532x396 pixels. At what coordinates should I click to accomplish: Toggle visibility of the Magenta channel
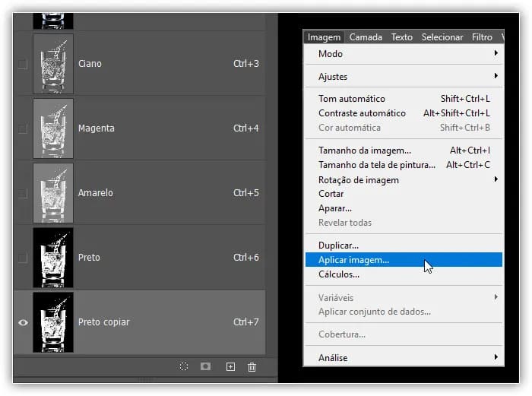[x=23, y=128]
